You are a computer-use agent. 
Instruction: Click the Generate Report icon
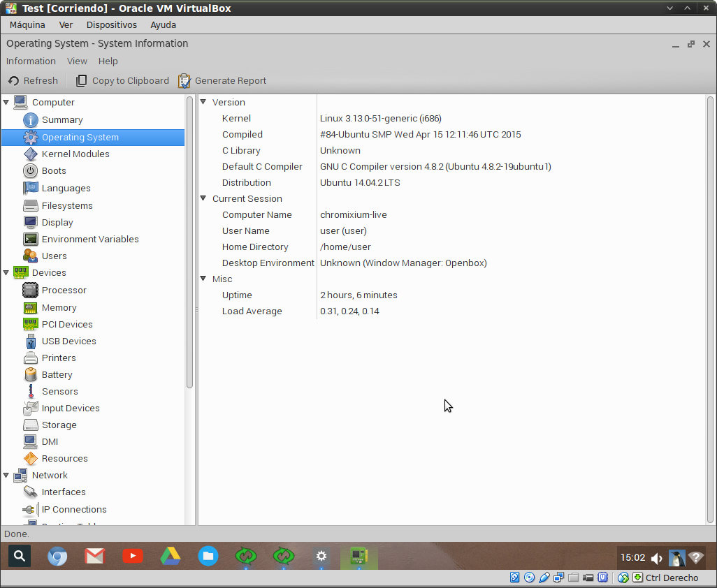pos(184,81)
